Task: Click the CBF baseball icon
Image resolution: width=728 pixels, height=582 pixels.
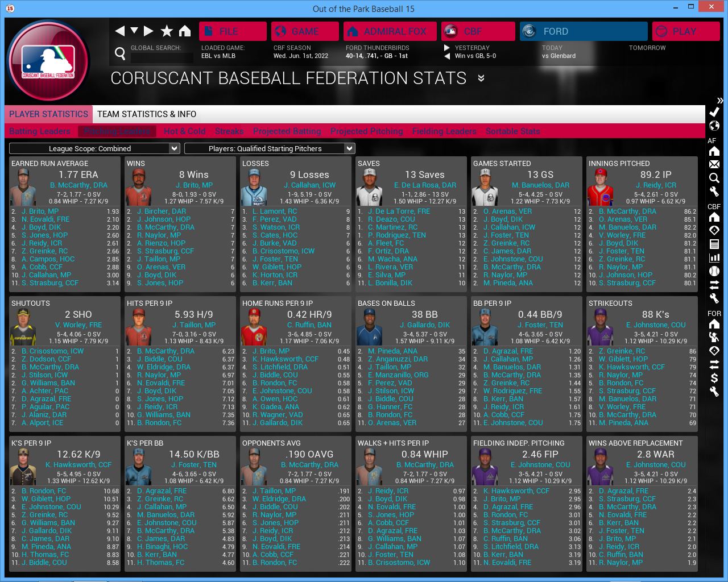Action: [x=714, y=271]
